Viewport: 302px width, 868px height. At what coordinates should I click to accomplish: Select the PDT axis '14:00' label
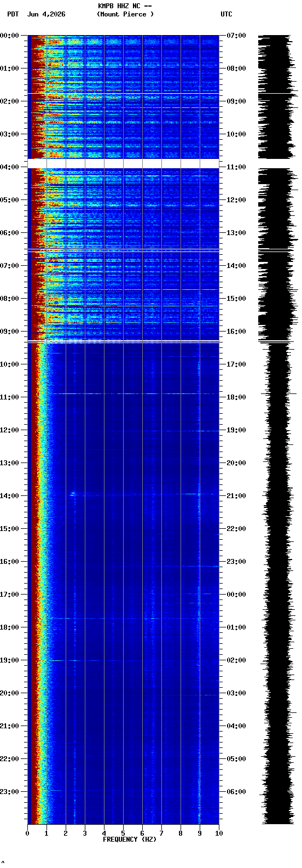(x=10, y=496)
